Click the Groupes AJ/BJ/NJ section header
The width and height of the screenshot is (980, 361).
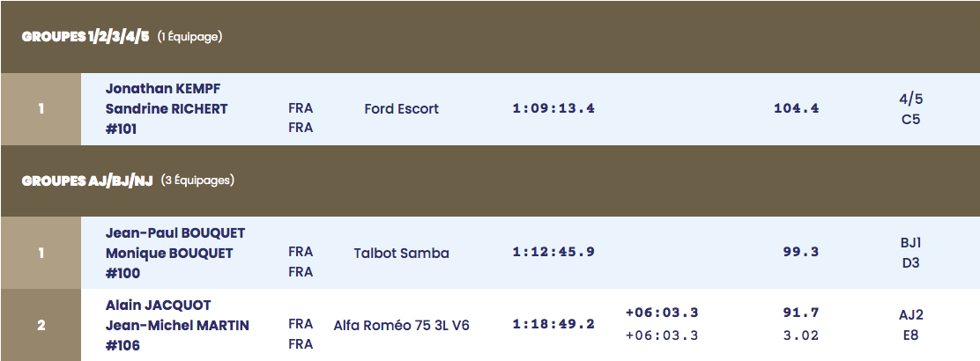490,181
